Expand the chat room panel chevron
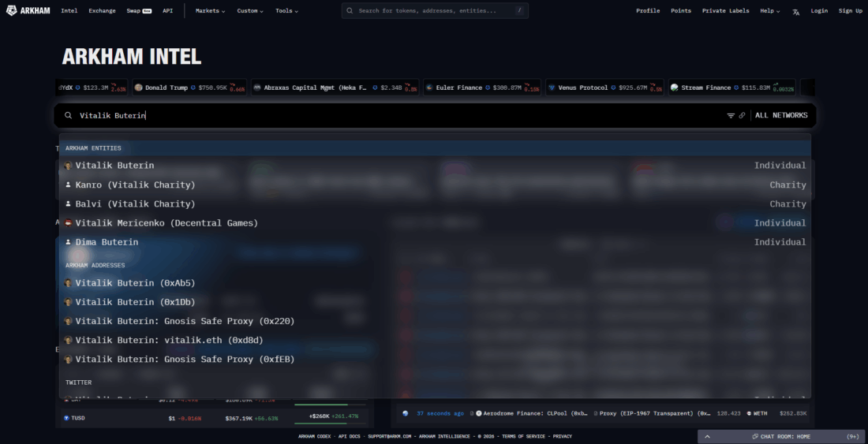The width and height of the screenshot is (868, 444). [x=707, y=436]
